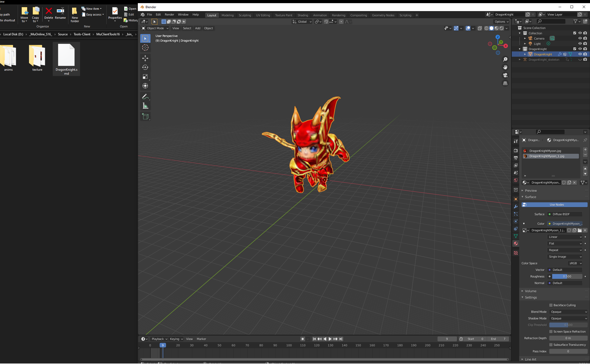Screen dimensions: 590x364
Task: Open the Blend Mode dropdown
Action: pos(568,312)
